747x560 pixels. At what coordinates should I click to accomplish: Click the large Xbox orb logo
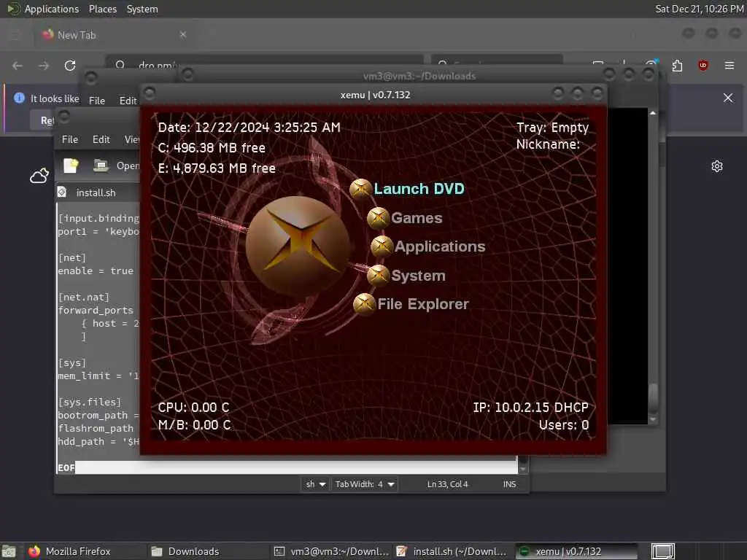pyautogui.click(x=298, y=246)
